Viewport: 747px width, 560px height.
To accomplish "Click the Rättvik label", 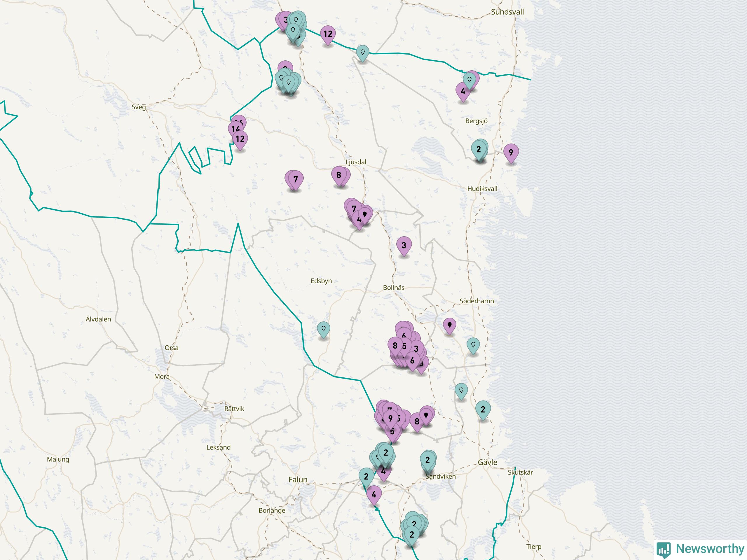I will click(x=234, y=409).
